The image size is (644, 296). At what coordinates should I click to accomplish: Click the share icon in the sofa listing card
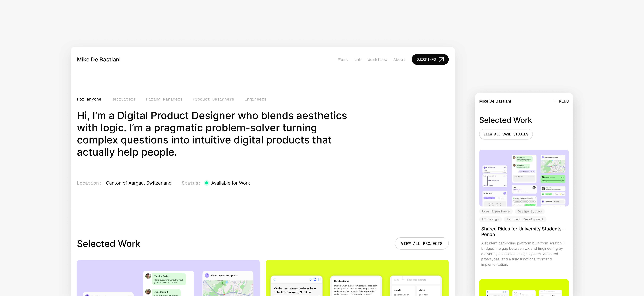pos(315,279)
